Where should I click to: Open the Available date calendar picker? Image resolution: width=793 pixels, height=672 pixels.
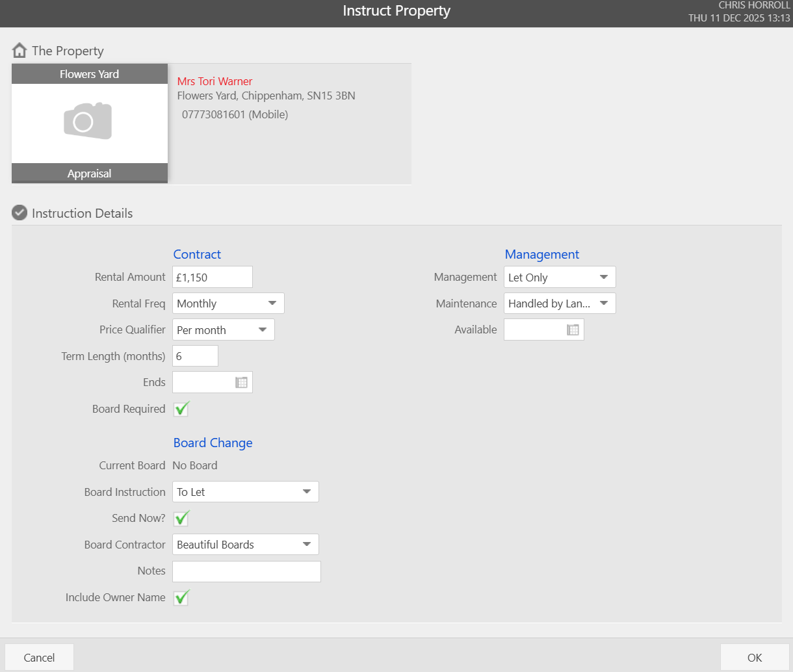click(x=573, y=330)
